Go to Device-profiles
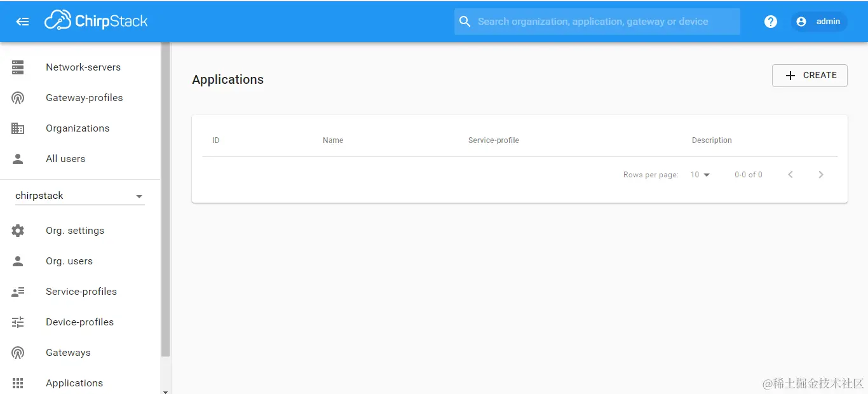Viewport: 868px width, 394px height. click(x=80, y=322)
